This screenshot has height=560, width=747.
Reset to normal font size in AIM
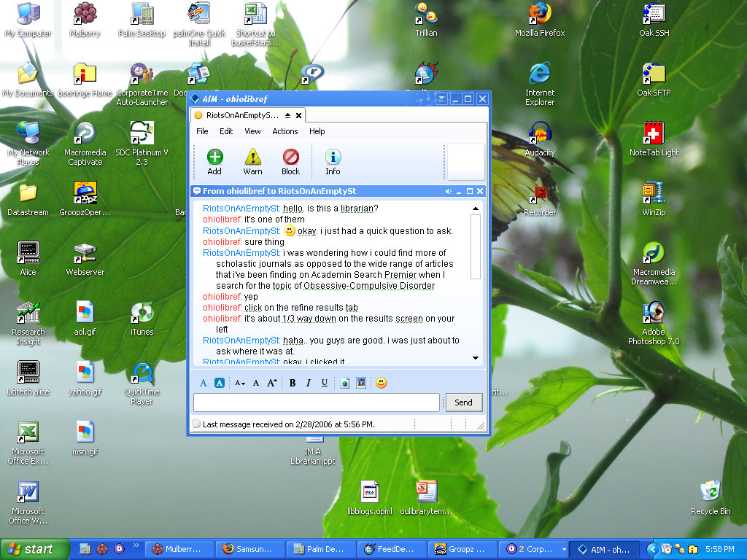tap(256, 383)
